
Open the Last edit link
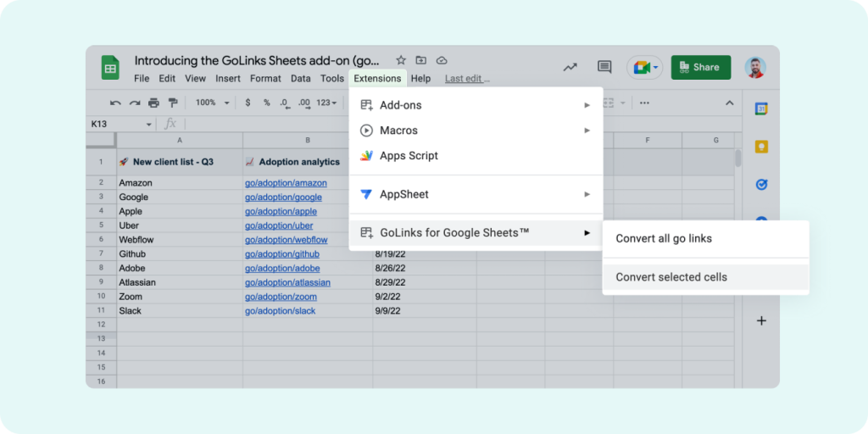point(467,79)
